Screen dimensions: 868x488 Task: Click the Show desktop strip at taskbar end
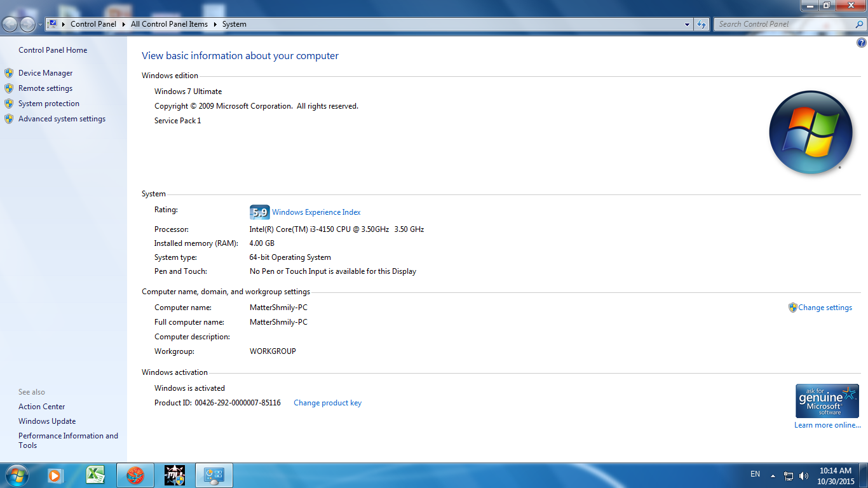pos(864,475)
